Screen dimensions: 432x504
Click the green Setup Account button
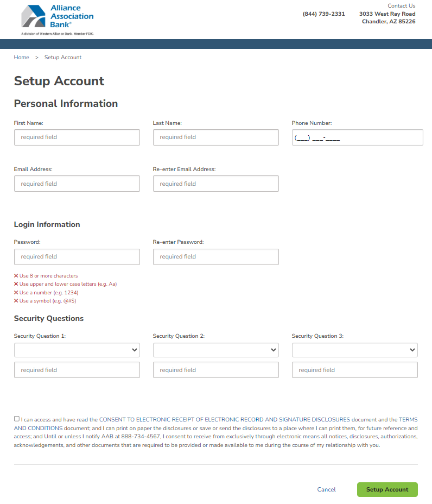(387, 489)
